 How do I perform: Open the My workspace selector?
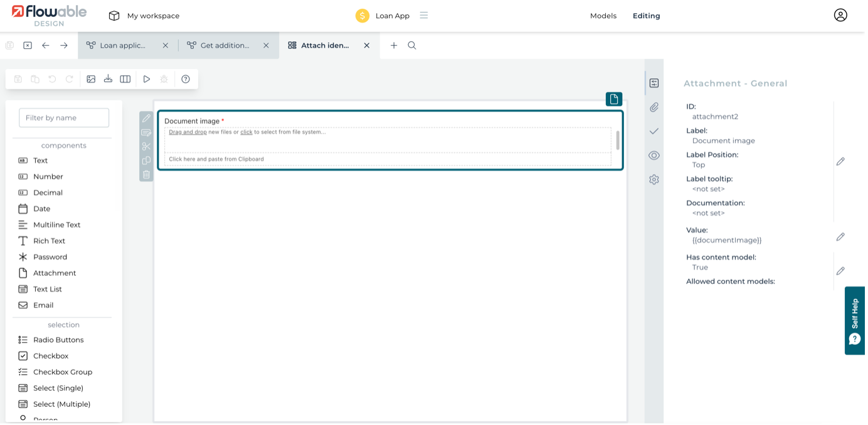(x=144, y=16)
